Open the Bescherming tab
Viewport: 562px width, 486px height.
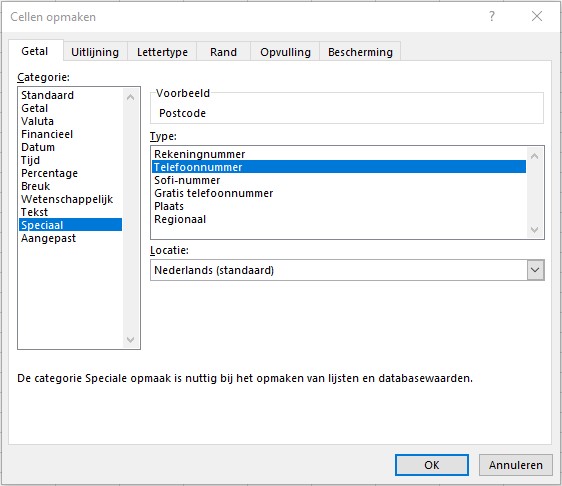tap(360, 52)
